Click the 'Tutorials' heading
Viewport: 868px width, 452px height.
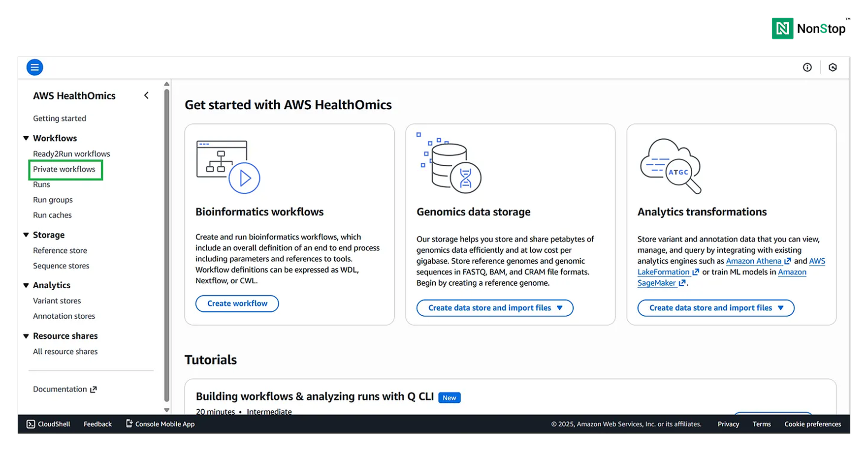click(x=211, y=360)
